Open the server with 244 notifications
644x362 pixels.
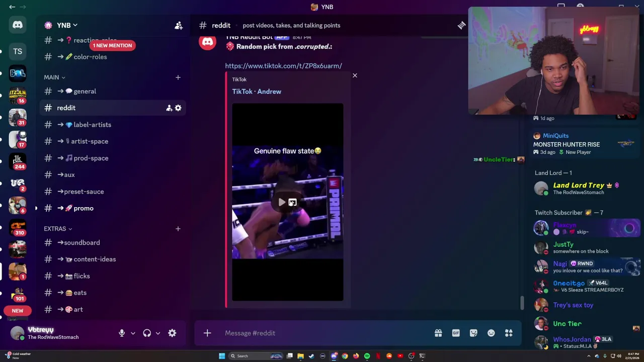click(18, 160)
